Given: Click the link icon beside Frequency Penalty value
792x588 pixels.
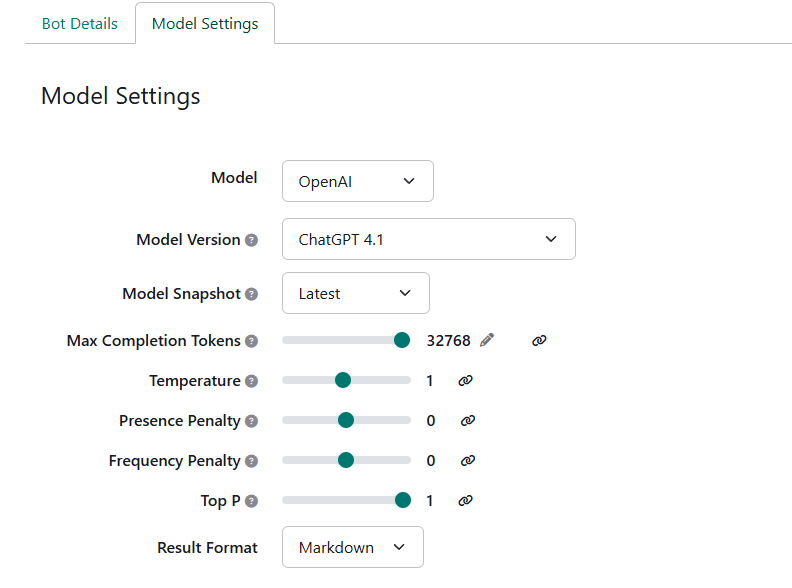Looking at the screenshot, I should pyautogui.click(x=467, y=460).
